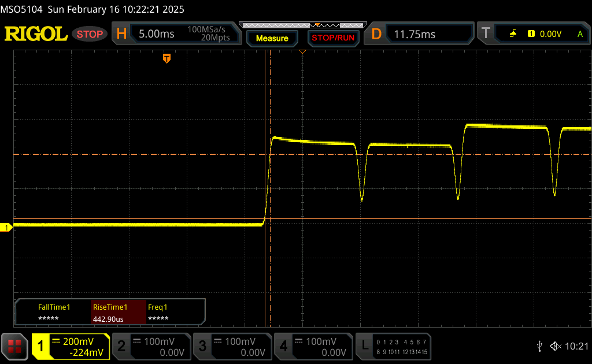Click the 10:21 clock display
Viewport: 592px width, 364px height.
pos(576,346)
